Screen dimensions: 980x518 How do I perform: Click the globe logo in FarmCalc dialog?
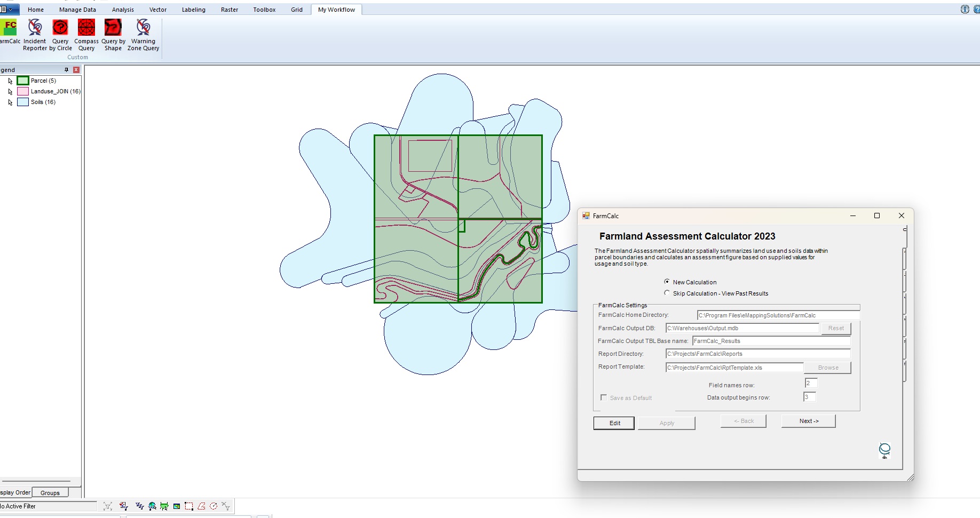[884, 450]
